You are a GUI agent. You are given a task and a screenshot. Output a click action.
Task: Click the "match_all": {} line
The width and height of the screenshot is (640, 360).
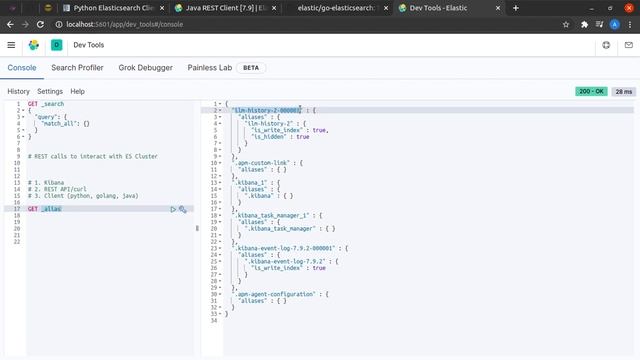[x=65, y=124]
